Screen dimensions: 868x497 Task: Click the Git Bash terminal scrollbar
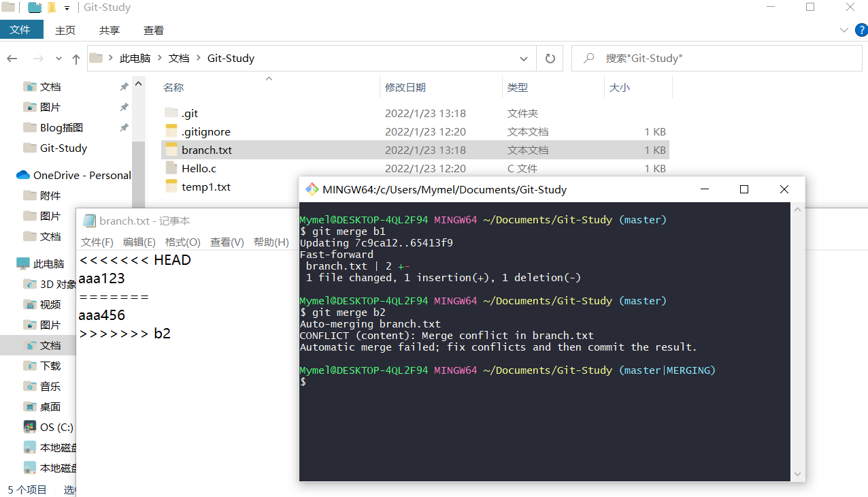pyautogui.click(x=798, y=341)
